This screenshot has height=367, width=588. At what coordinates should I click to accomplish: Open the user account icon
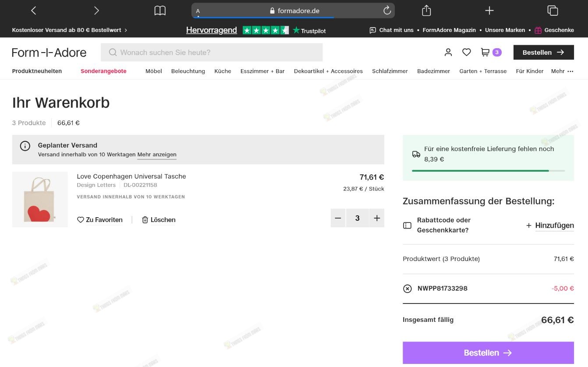[448, 53]
